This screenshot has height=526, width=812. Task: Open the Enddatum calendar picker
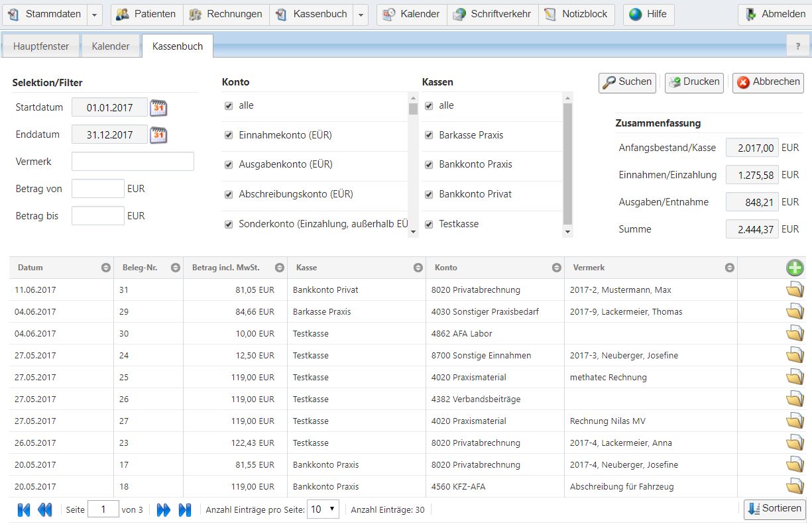tap(158, 135)
